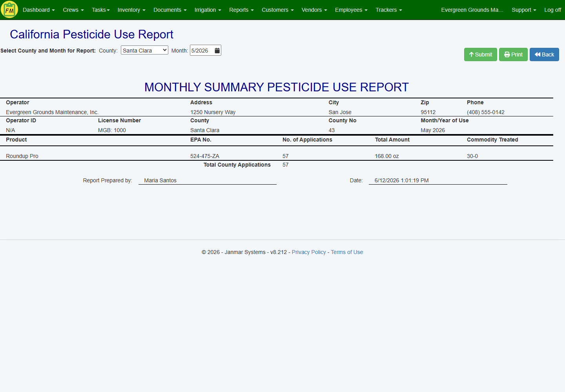Click the date 6/12/2026 1:01:19 PM
The height and width of the screenshot is (392, 565).
click(x=401, y=180)
